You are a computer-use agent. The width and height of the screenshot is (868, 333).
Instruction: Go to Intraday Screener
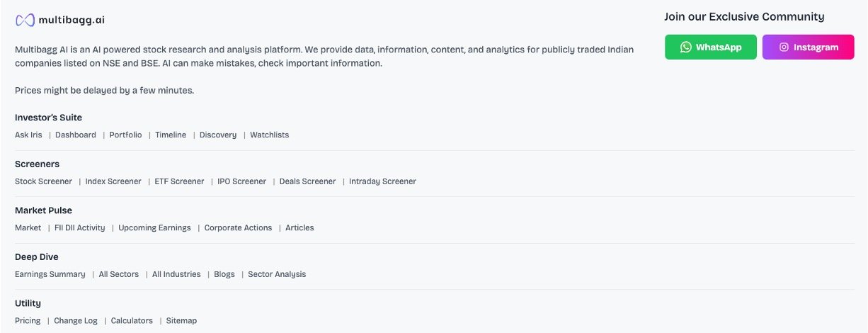pos(382,181)
